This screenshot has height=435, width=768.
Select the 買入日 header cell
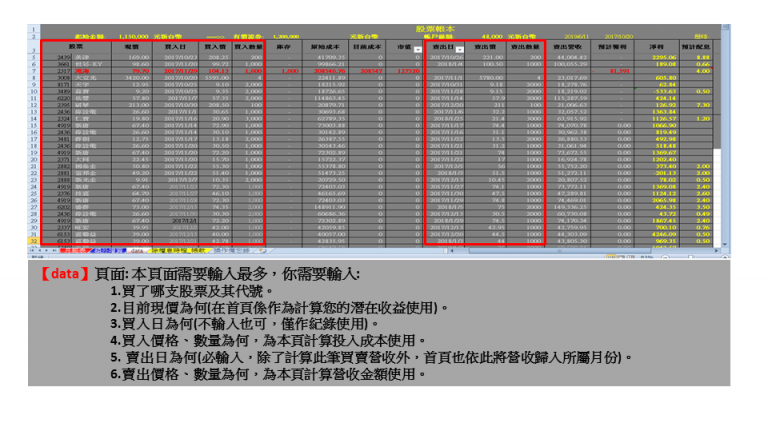[175, 47]
